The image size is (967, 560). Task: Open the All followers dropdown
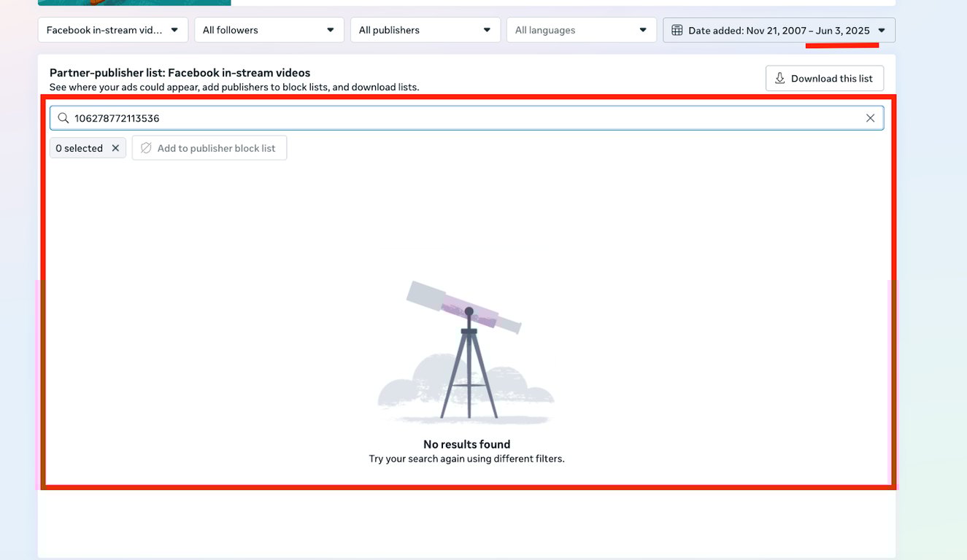tap(269, 30)
